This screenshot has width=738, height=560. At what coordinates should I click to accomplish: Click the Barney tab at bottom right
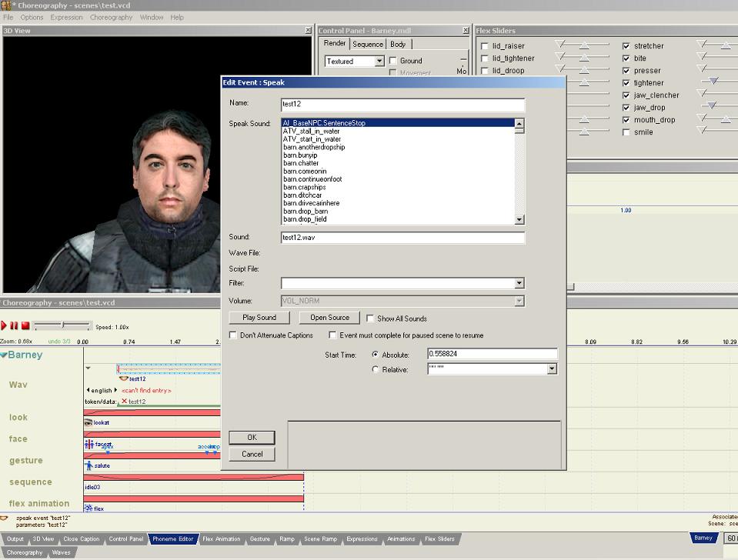click(703, 538)
